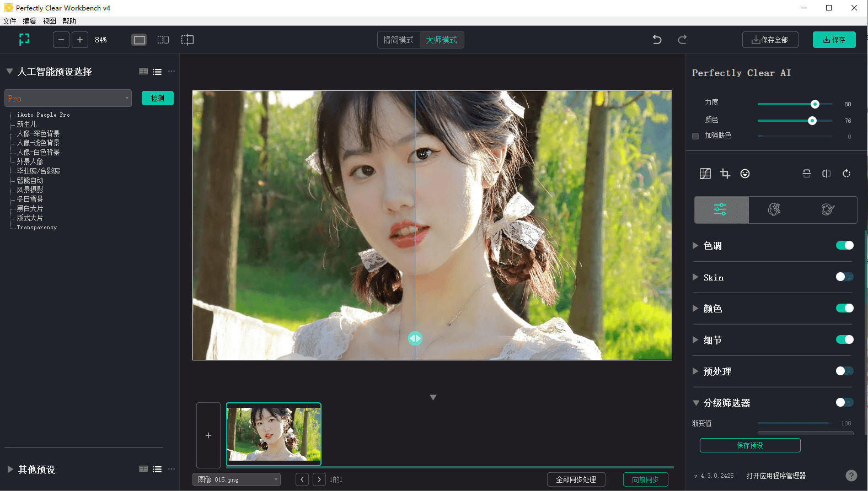868x491 pixels.
Task: Click the 保存预设 button
Action: [750, 445]
